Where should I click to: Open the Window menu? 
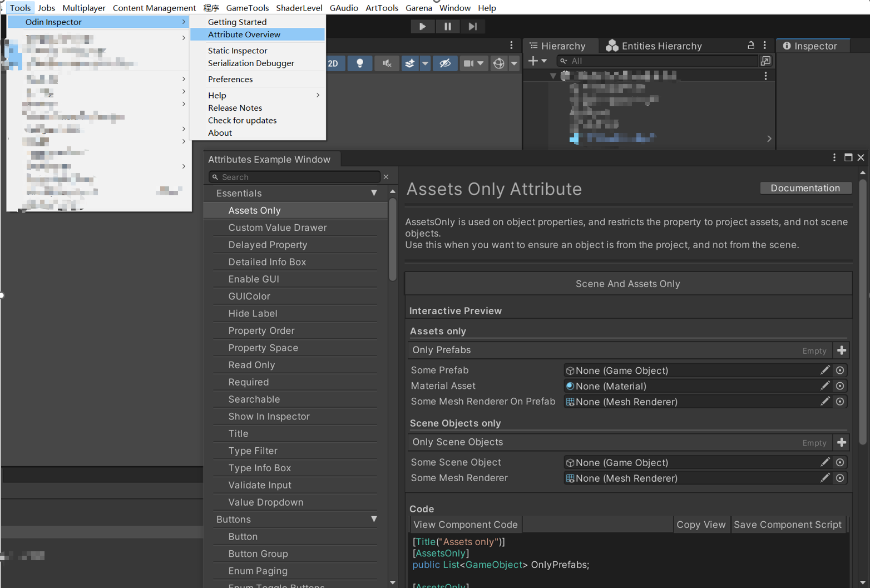point(454,8)
